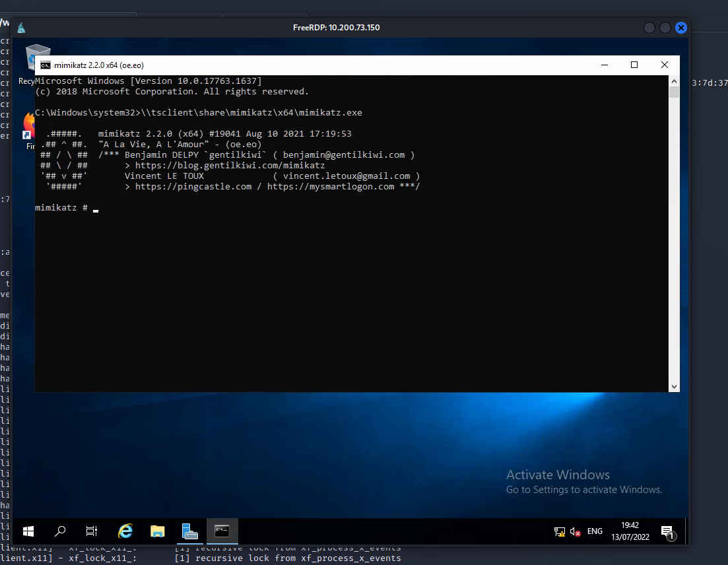The width and height of the screenshot is (728, 565).
Task: Minimize the FreeRDP window
Action: (x=649, y=28)
